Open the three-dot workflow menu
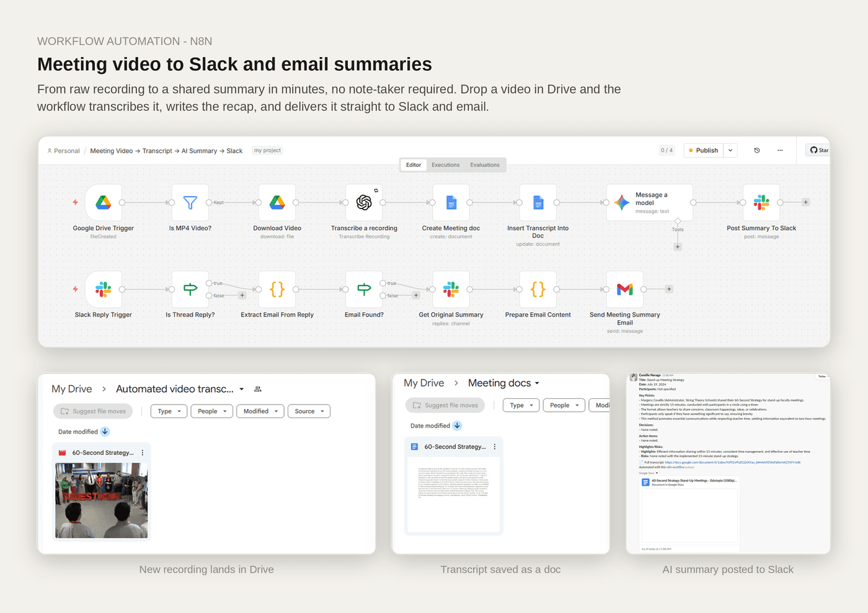This screenshot has height=613, width=868. [x=780, y=150]
